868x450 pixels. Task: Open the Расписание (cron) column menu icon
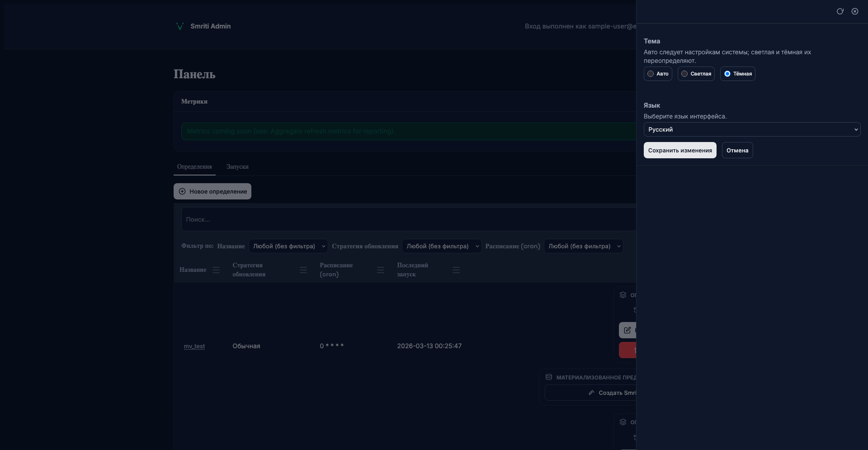point(381,270)
